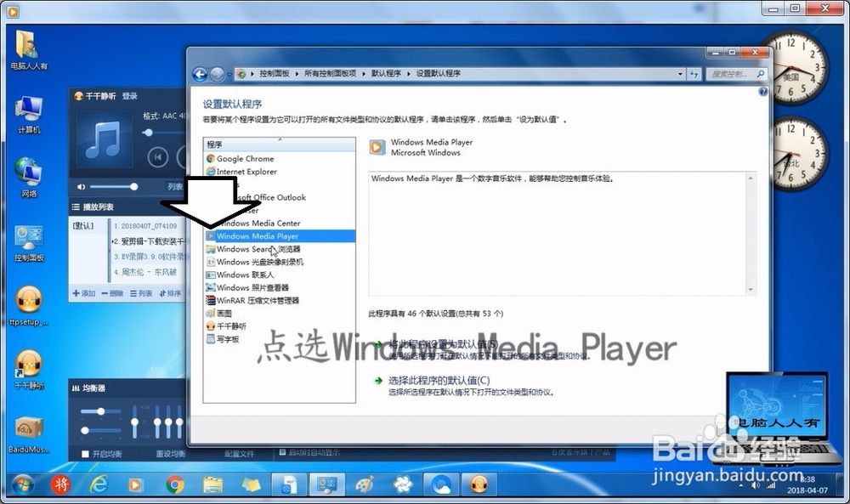Mute with the 千千静听 speaker icon
Screen dimensions: 850x504
coord(81,187)
